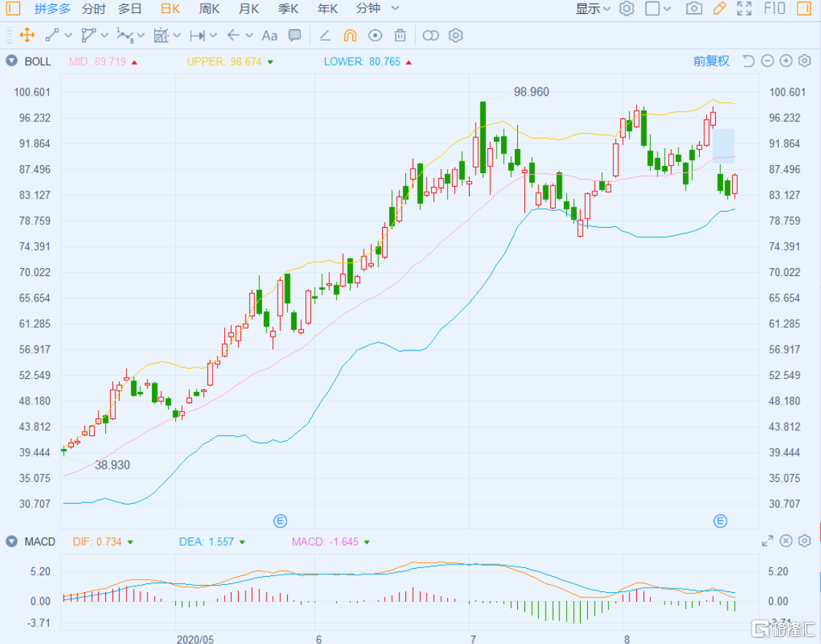Take a chart screenshot with camera icon
Viewport: 821px width, 644px height.
click(x=694, y=9)
